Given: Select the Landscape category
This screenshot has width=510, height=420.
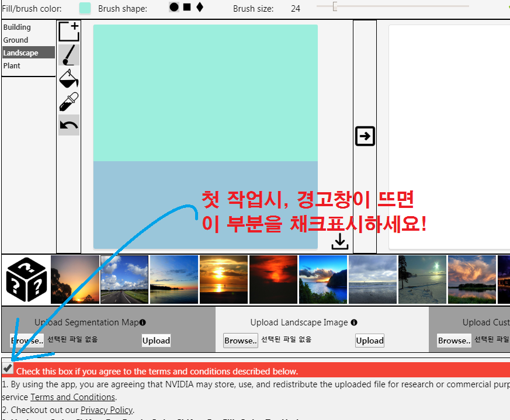Looking at the screenshot, I should (29, 53).
